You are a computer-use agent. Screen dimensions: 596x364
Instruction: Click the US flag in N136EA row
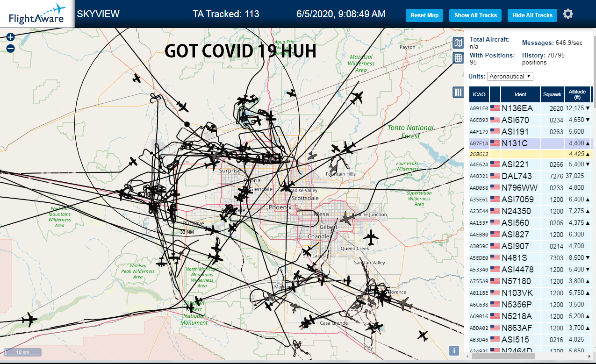pos(495,108)
